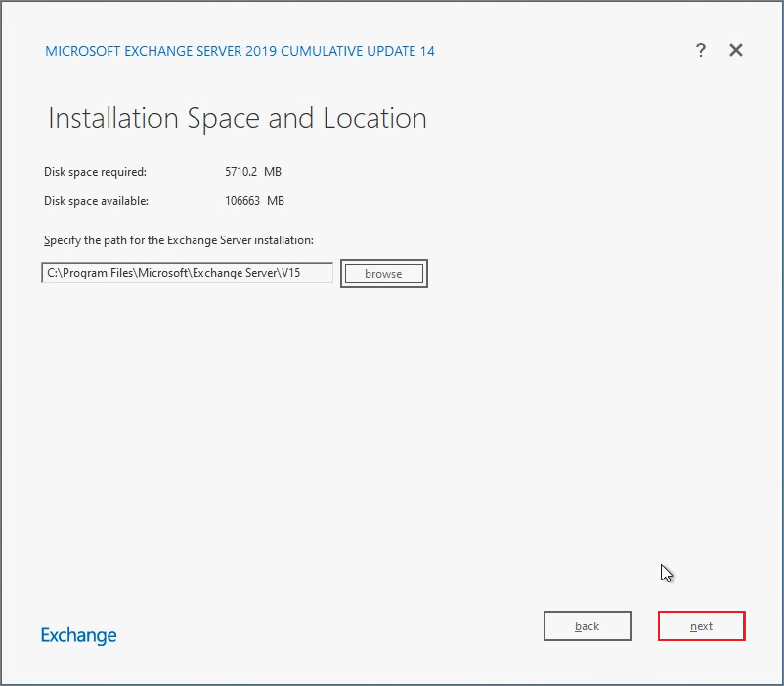Screen dimensions: 784x686
Task: Click the 'Disk space available:' label
Action: [96, 201]
